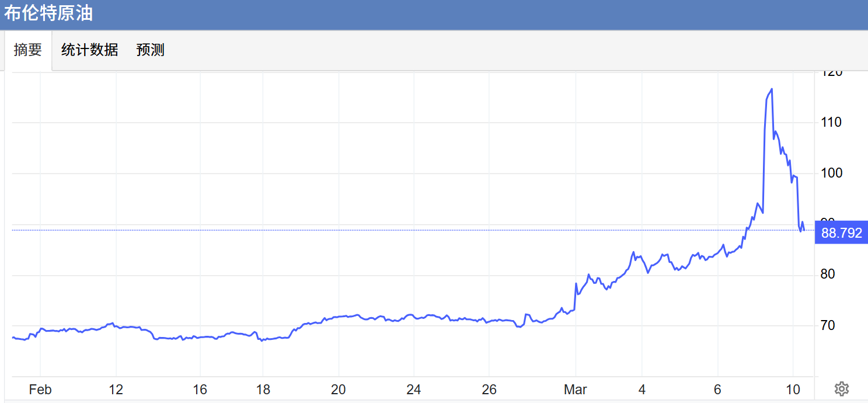Click the 26 date tick on x-axis
868x403 pixels.
(489, 390)
